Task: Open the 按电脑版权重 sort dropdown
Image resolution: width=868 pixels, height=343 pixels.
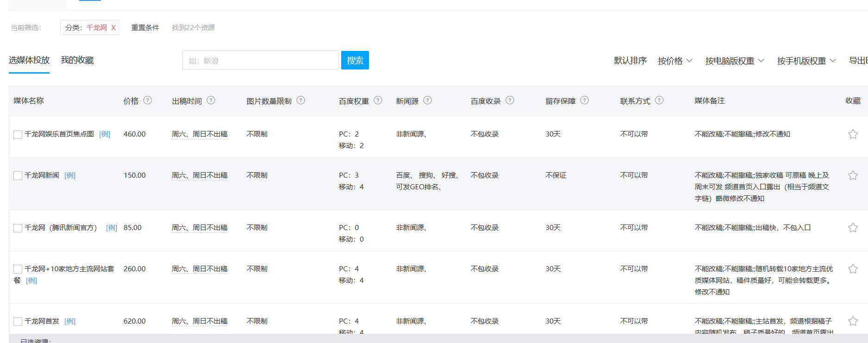Action: pyautogui.click(x=734, y=61)
